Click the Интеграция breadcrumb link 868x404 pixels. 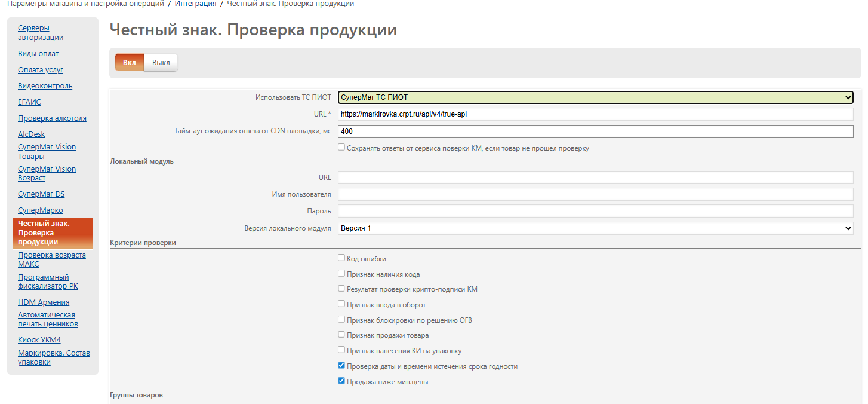point(195,4)
